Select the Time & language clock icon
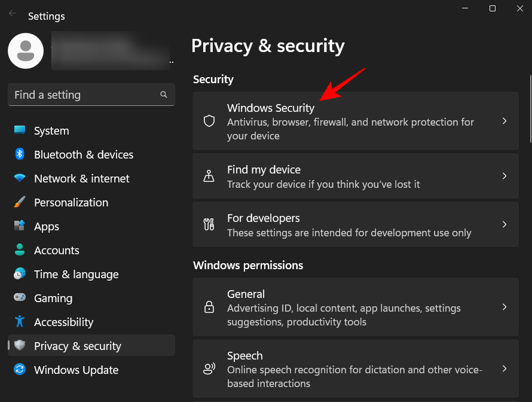 (x=20, y=274)
